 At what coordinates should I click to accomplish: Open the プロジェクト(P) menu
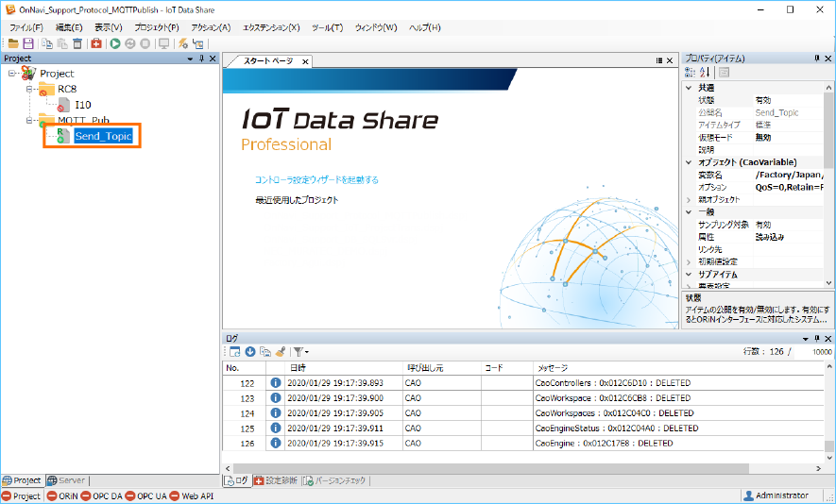point(156,27)
